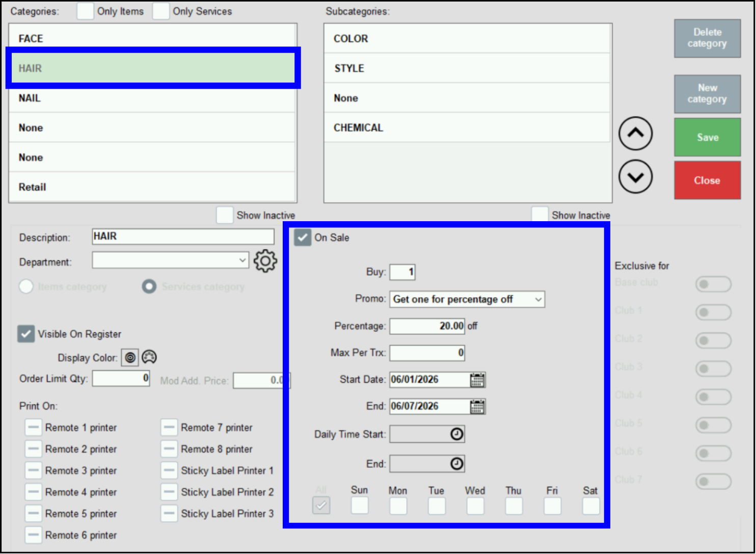Check the Mon day checkbox

click(x=398, y=506)
